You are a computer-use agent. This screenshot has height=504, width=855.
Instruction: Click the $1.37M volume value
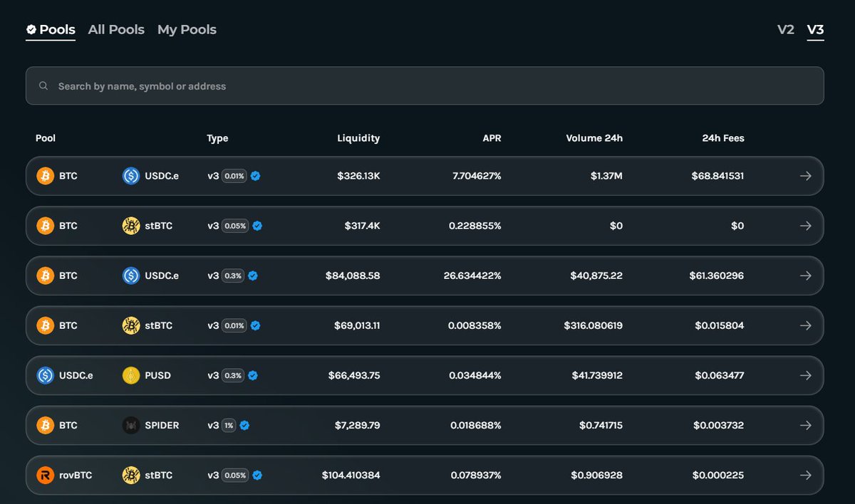[x=606, y=176]
